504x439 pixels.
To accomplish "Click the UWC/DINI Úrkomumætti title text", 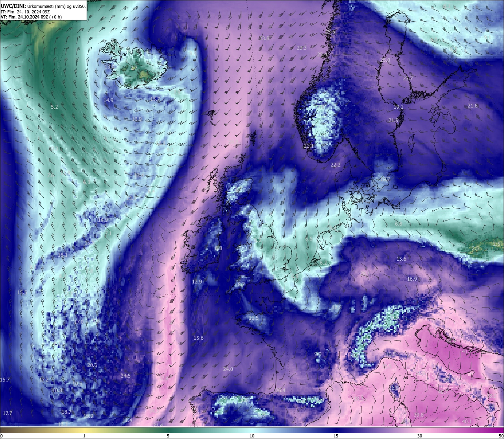I will pyautogui.click(x=43, y=6).
